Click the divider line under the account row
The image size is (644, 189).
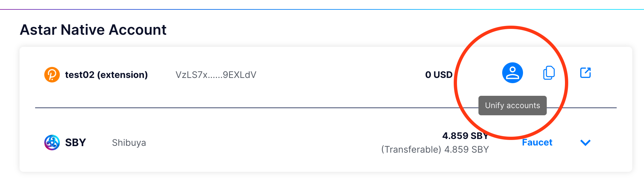tap(228, 107)
